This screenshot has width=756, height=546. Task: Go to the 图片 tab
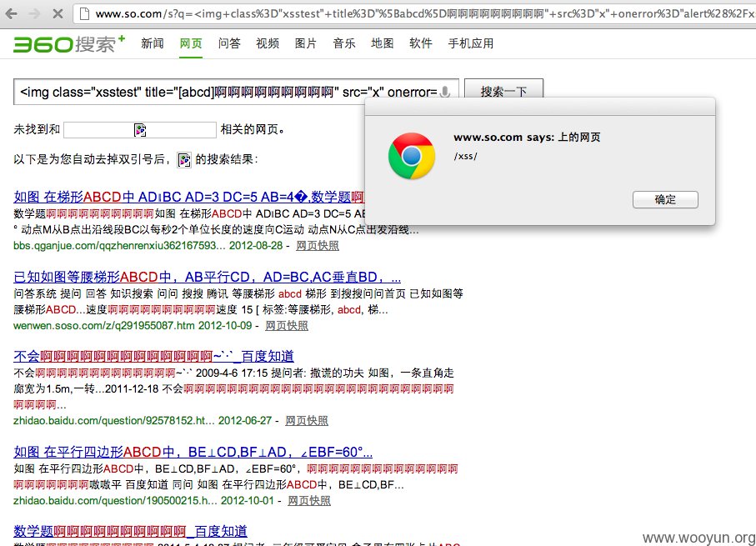306,43
